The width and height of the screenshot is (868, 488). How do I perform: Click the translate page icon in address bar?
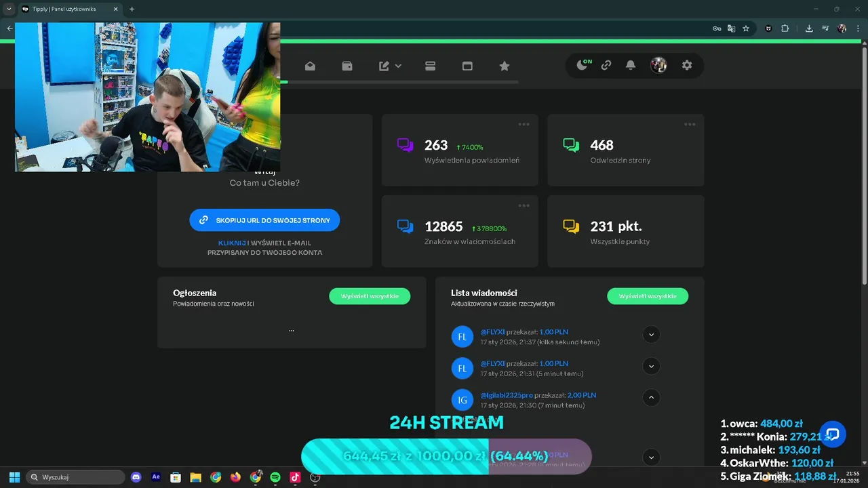pyautogui.click(x=731, y=28)
